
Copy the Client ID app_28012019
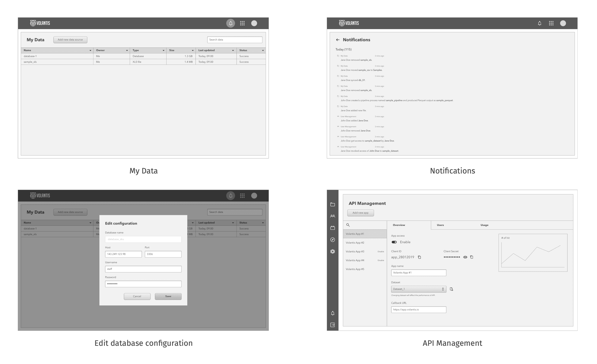coord(419,257)
